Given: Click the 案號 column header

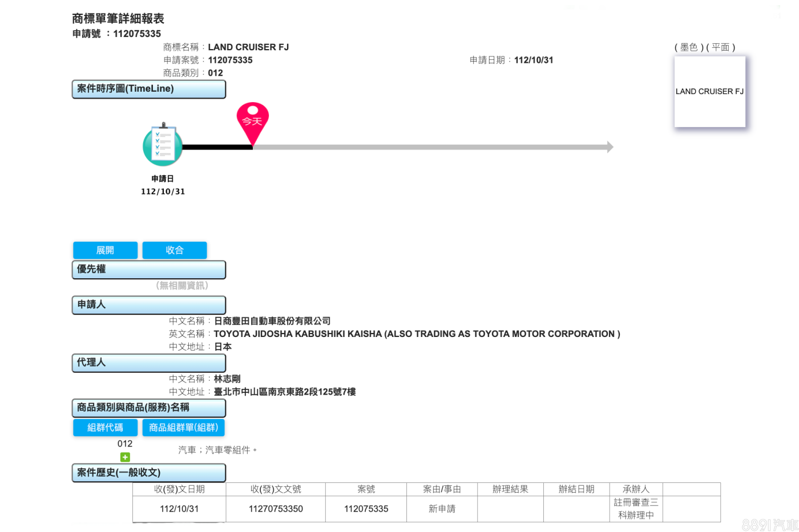Looking at the screenshot, I should click(366, 489).
